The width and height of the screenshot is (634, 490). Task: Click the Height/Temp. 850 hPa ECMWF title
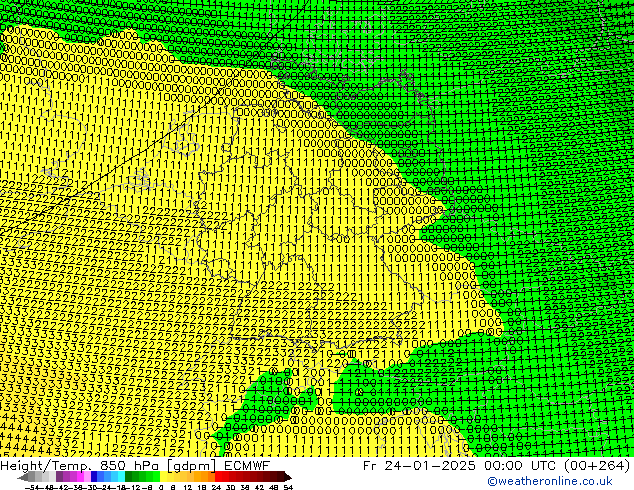coord(135,466)
